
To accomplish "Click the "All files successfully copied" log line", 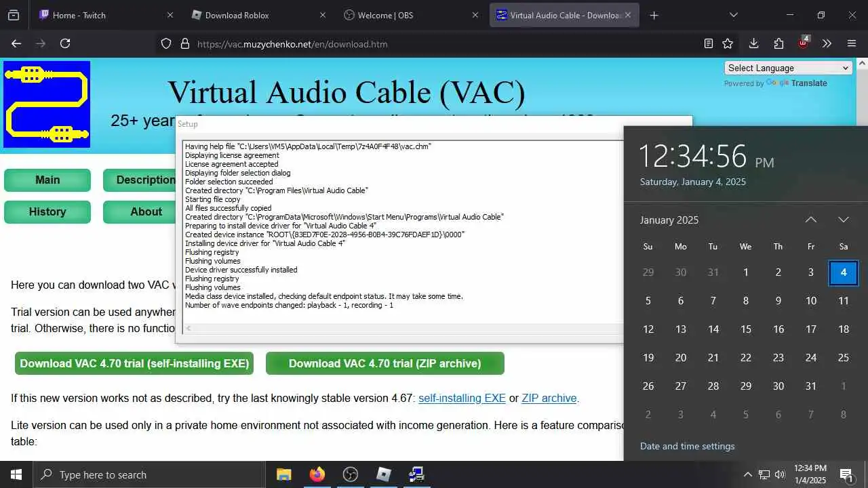I will click(228, 208).
